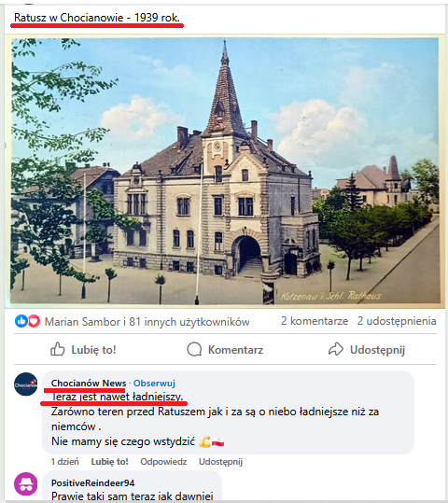
Task: Open the blue like reaction icon
Action: [x=21, y=321]
